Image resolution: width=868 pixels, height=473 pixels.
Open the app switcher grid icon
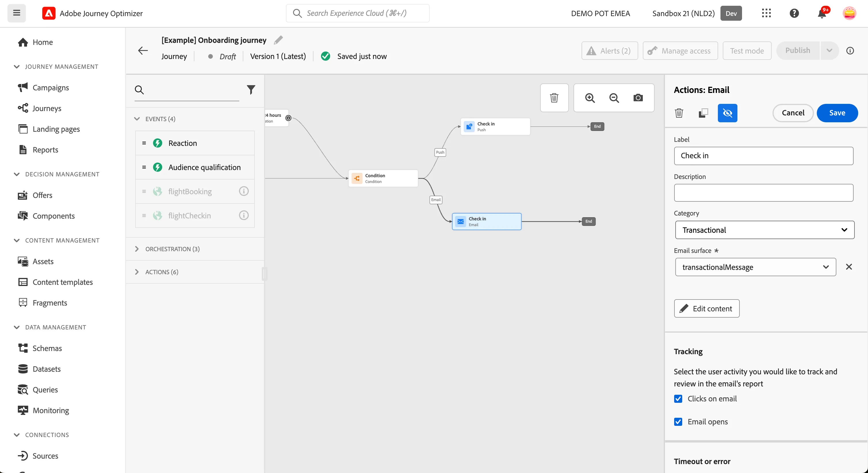(766, 13)
